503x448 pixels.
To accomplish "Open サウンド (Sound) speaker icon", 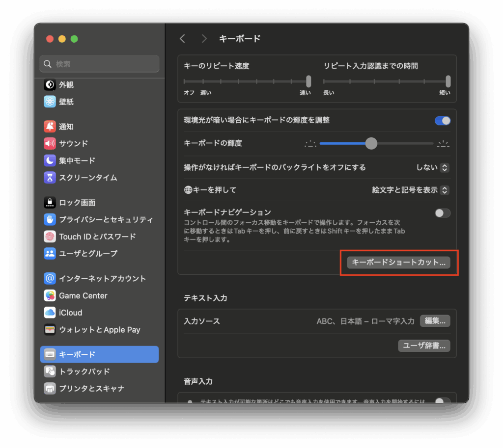I will point(50,144).
